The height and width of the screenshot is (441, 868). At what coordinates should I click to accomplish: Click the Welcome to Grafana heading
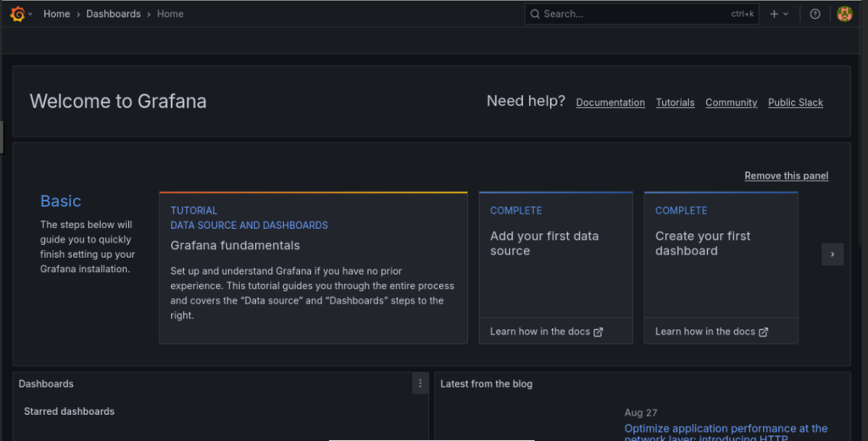[118, 102]
